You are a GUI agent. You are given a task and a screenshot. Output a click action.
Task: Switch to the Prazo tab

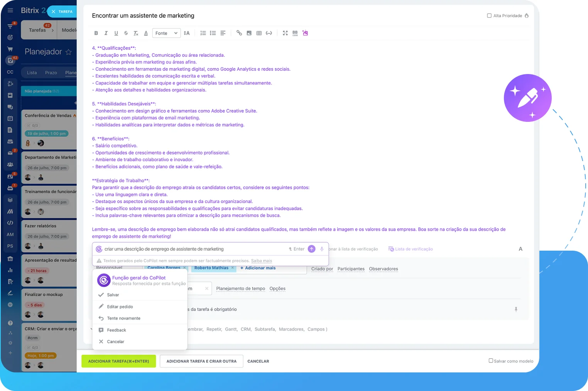pyautogui.click(x=51, y=72)
